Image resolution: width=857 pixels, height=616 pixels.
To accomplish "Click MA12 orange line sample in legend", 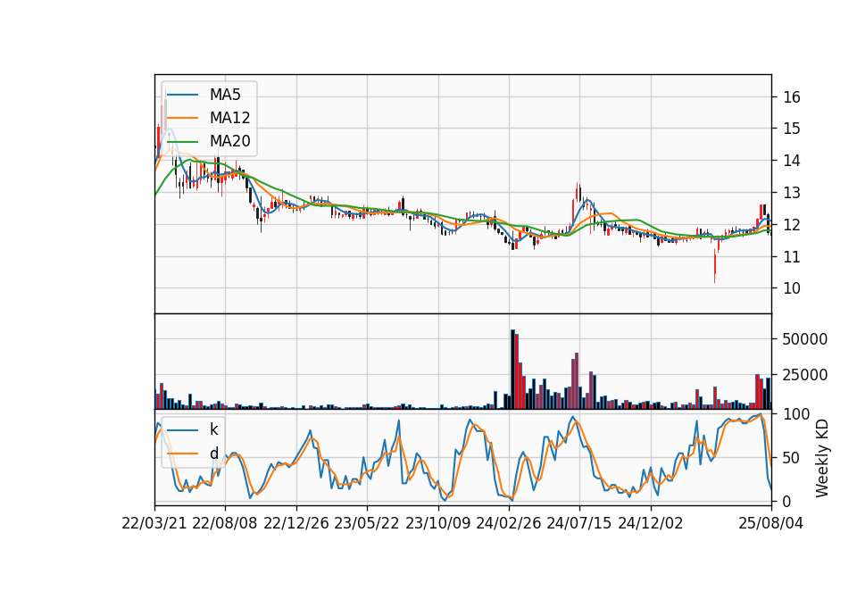I will pos(182,118).
